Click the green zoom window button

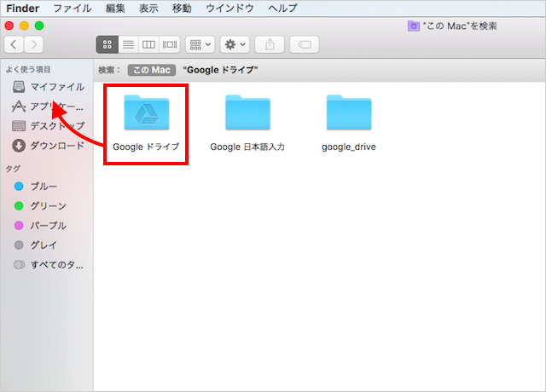39,26
